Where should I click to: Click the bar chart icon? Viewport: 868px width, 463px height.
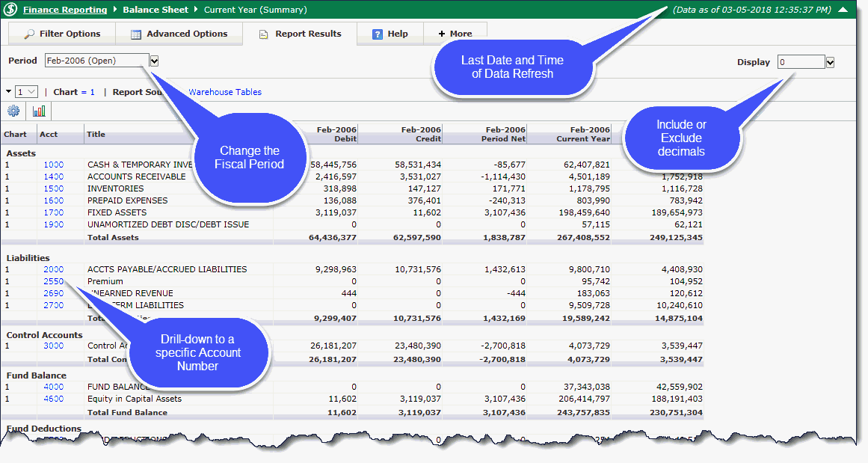(39, 111)
